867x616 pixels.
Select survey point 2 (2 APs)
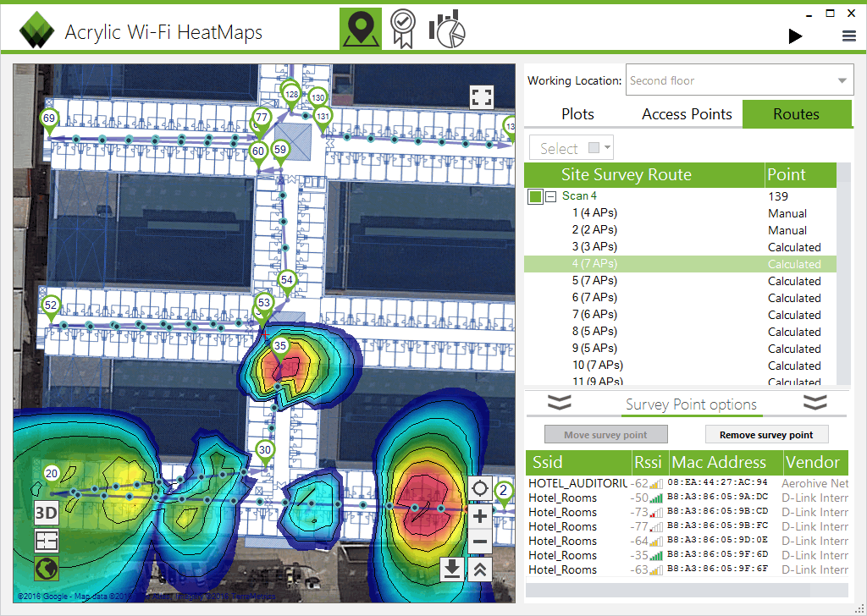[680, 230]
